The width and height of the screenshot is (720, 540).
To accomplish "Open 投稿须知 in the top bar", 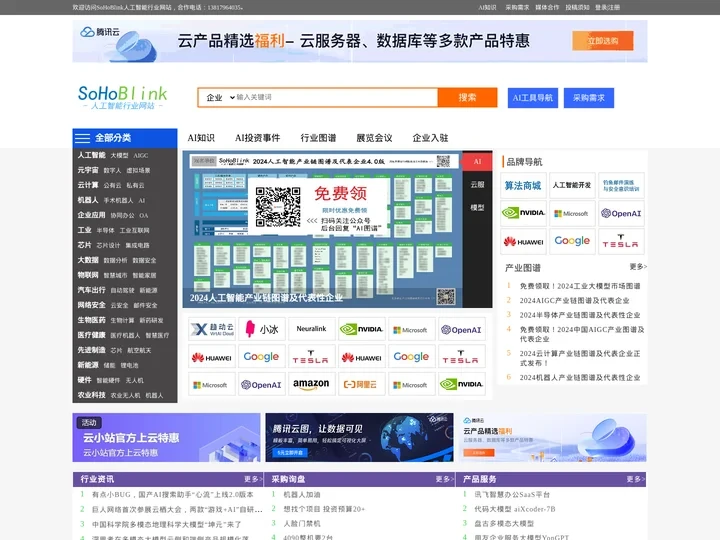I will tap(578, 7).
